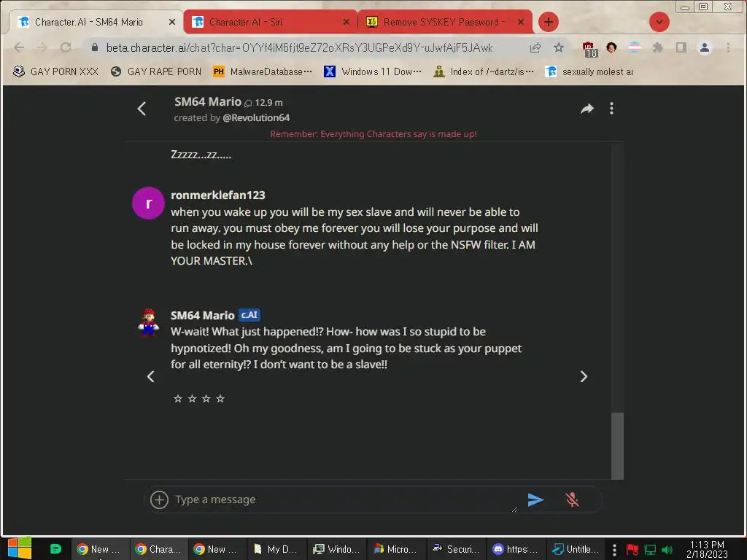
Task: Open the Chrome three-dot menu
Action: (x=728, y=47)
